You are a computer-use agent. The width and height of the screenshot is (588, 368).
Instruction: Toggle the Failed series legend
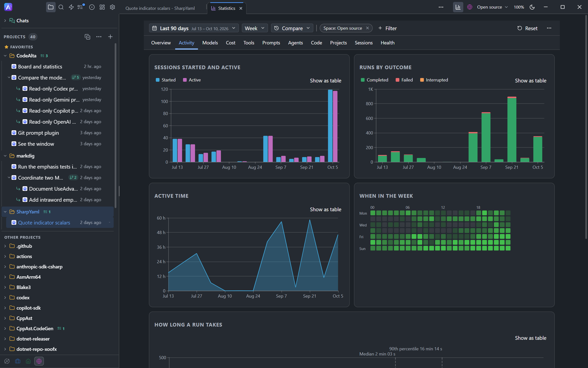pos(404,80)
